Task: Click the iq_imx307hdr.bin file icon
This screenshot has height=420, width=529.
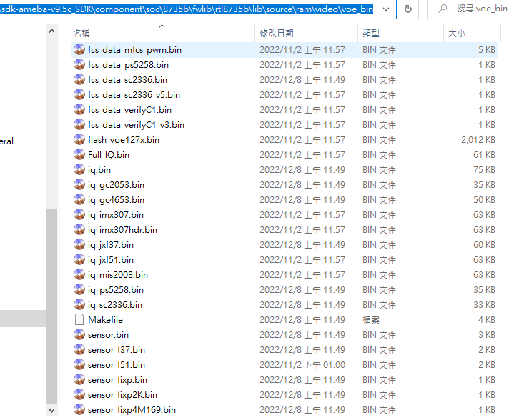Action: coord(79,230)
